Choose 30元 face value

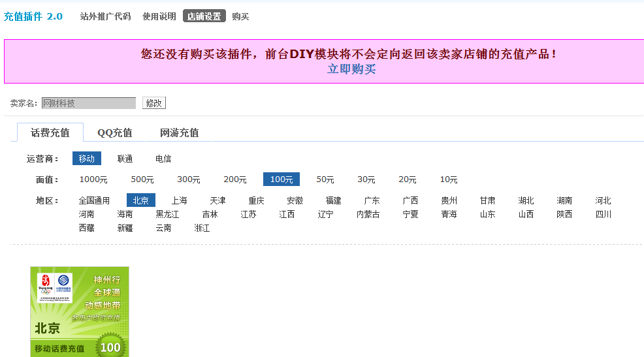coord(366,179)
